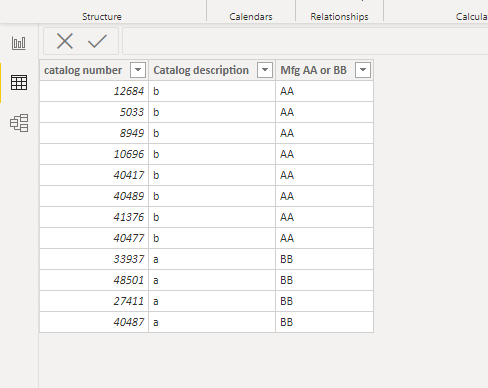
Task: Click description 'b' in row 12684
Action: point(212,91)
